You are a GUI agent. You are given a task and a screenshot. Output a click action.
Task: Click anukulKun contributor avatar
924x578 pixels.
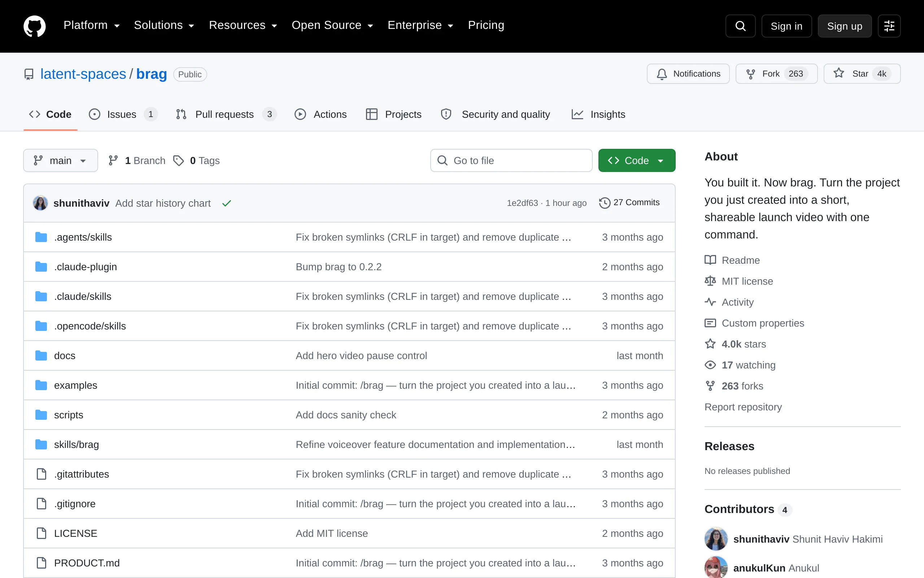716,567
